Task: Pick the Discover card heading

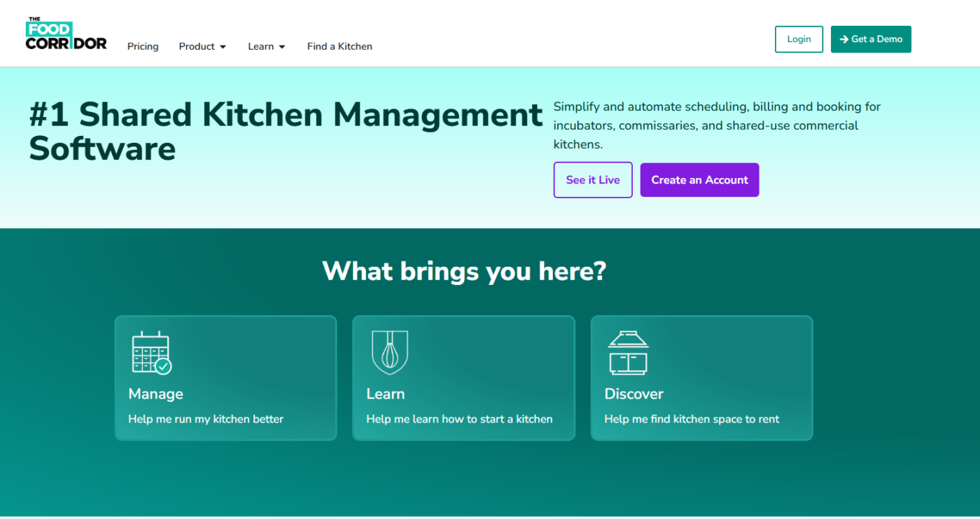Action: [633, 394]
